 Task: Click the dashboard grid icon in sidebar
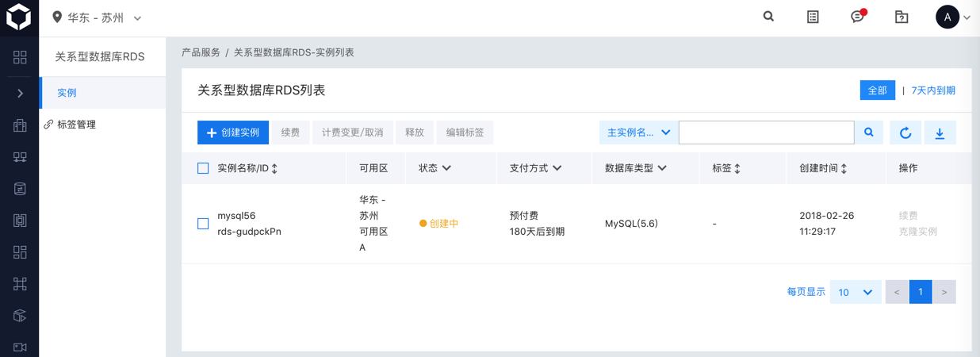(x=20, y=57)
